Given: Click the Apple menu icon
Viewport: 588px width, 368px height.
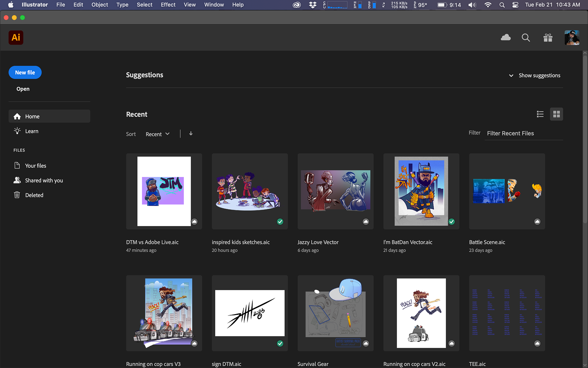Looking at the screenshot, I should click(11, 5).
